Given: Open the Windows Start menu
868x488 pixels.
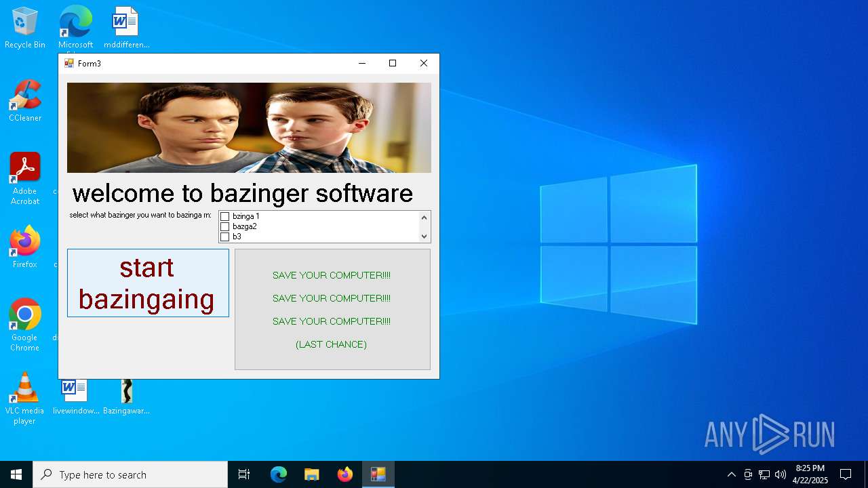Looking at the screenshot, I should pos(16,474).
